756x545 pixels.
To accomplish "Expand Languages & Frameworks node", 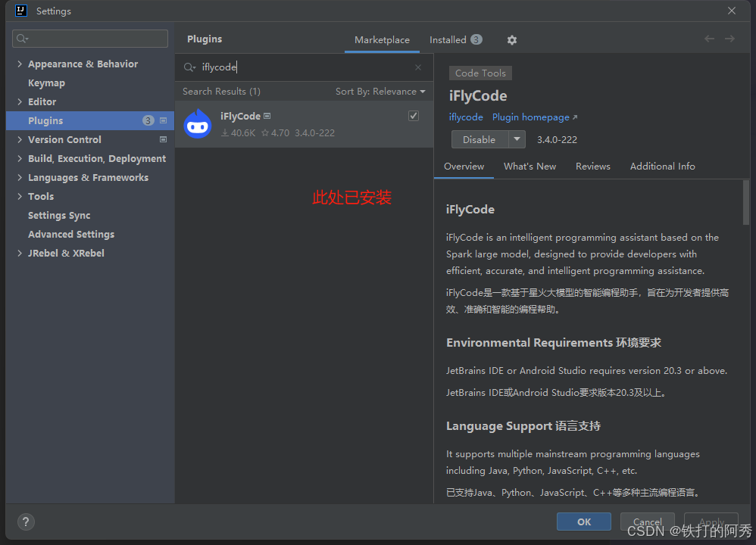I will [20, 177].
